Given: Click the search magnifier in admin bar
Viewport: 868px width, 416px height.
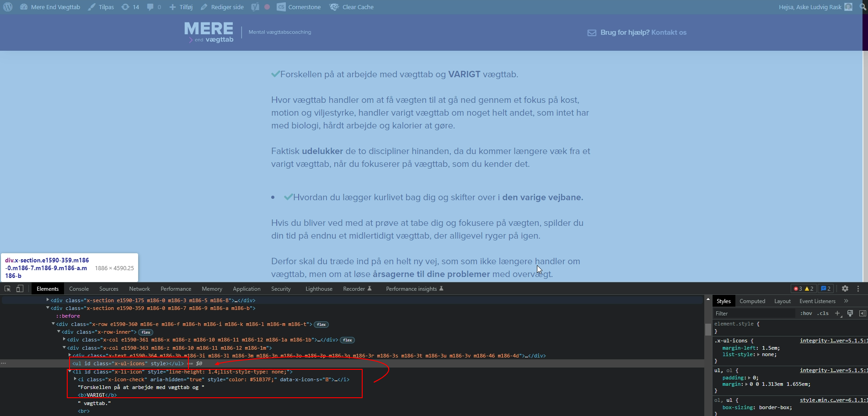Looking at the screenshot, I should click(x=863, y=7).
